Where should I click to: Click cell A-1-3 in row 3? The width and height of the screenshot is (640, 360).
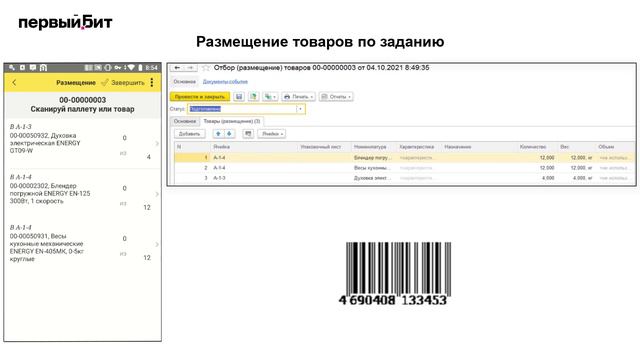click(x=219, y=178)
